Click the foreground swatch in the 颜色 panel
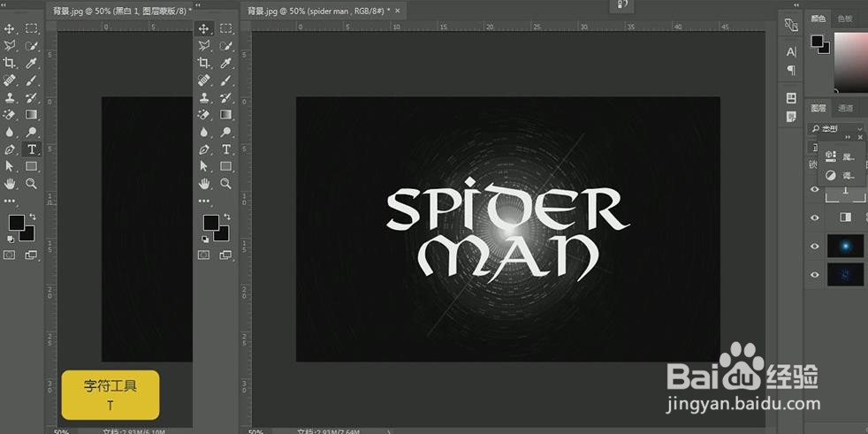The width and height of the screenshot is (868, 434). (817, 41)
